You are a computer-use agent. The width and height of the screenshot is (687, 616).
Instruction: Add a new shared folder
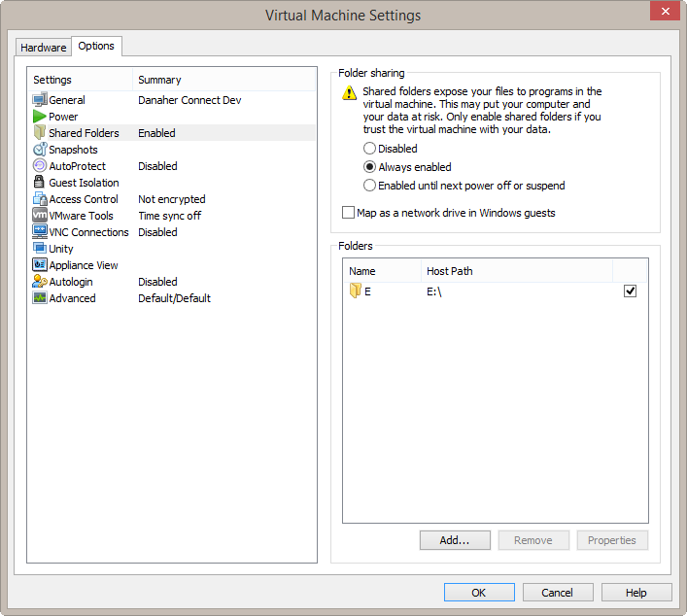click(x=455, y=540)
